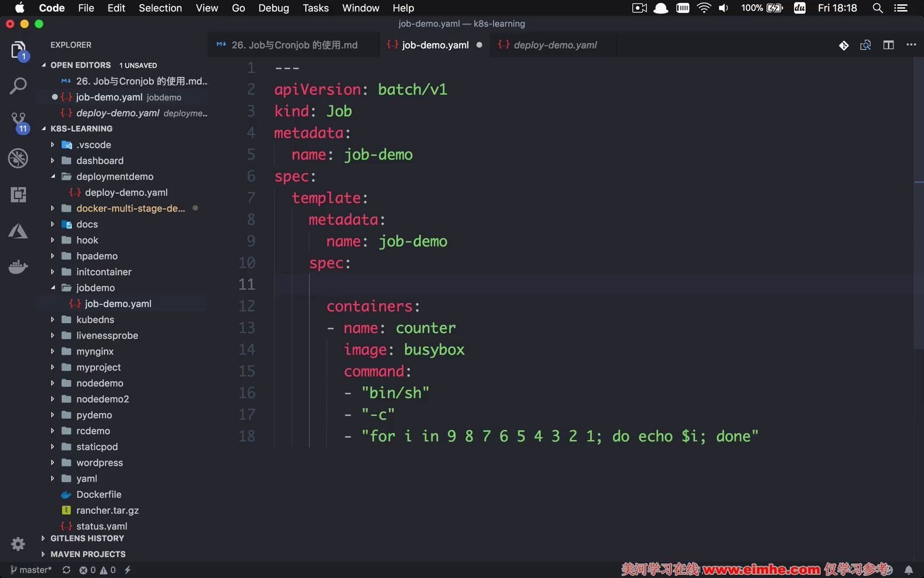Viewport: 924px width, 578px height.
Task: Click the lightning bolt status bar icon
Action: pyautogui.click(x=127, y=570)
